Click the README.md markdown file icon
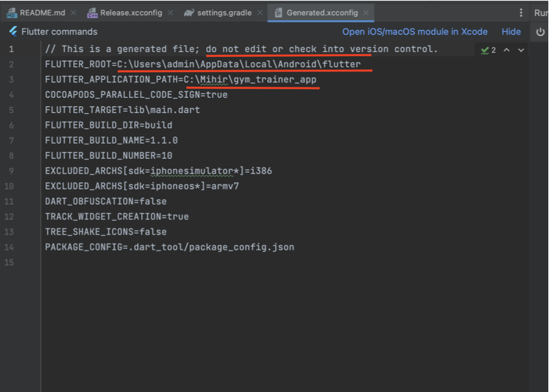The image size is (549, 392). (12, 13)
